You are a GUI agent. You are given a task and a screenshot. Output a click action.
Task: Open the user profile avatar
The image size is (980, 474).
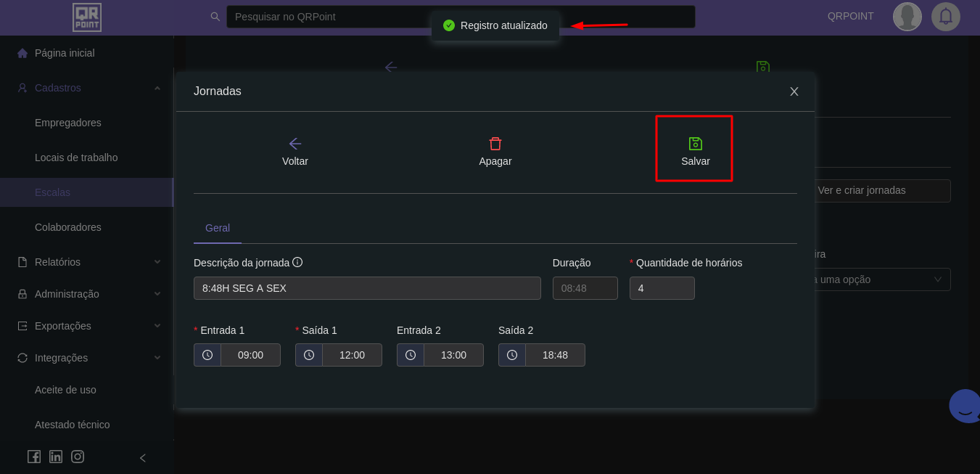click(907, 16)
